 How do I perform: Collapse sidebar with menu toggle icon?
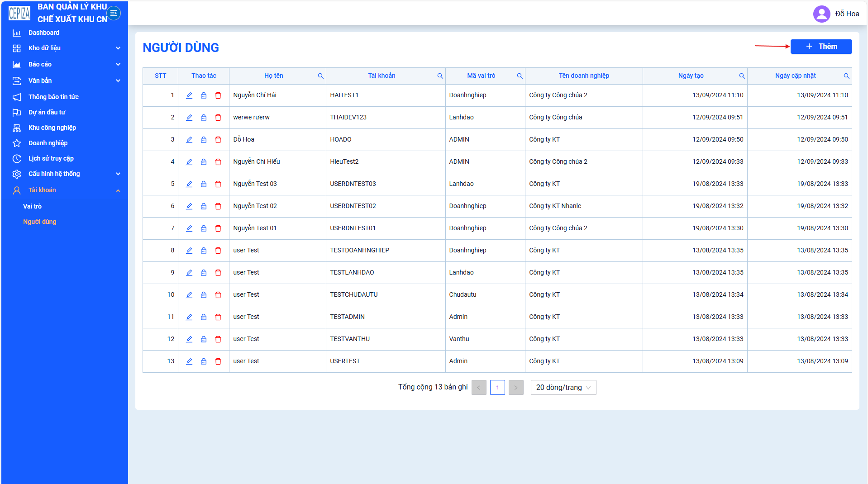point(114,13)
